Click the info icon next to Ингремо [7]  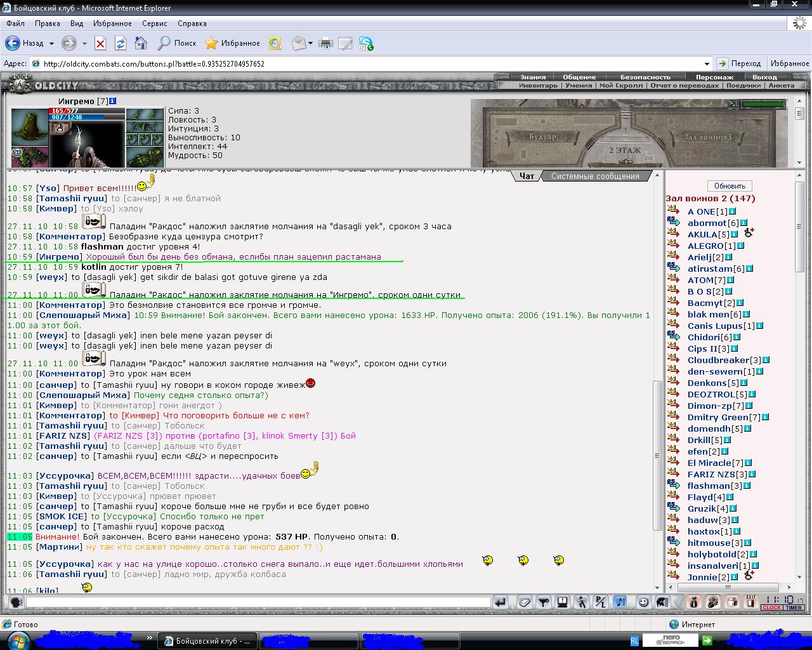(112, 101)
